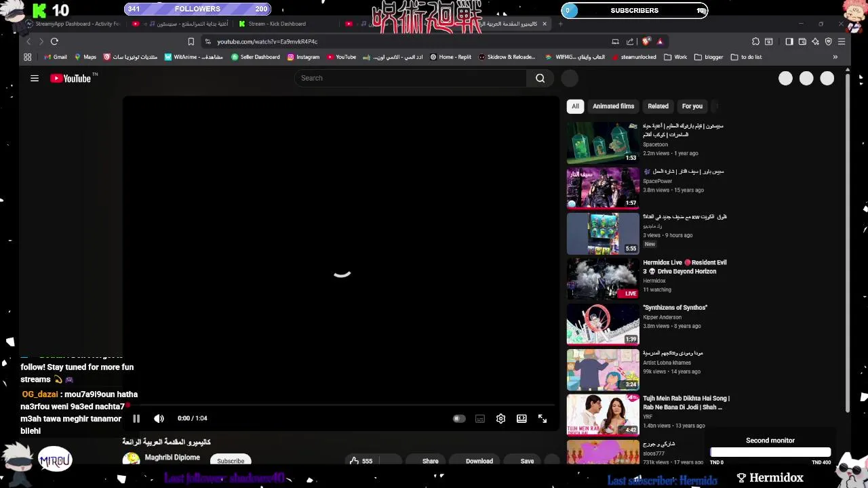Open the 5:55 video thumbnail marked New

point(603,233)
